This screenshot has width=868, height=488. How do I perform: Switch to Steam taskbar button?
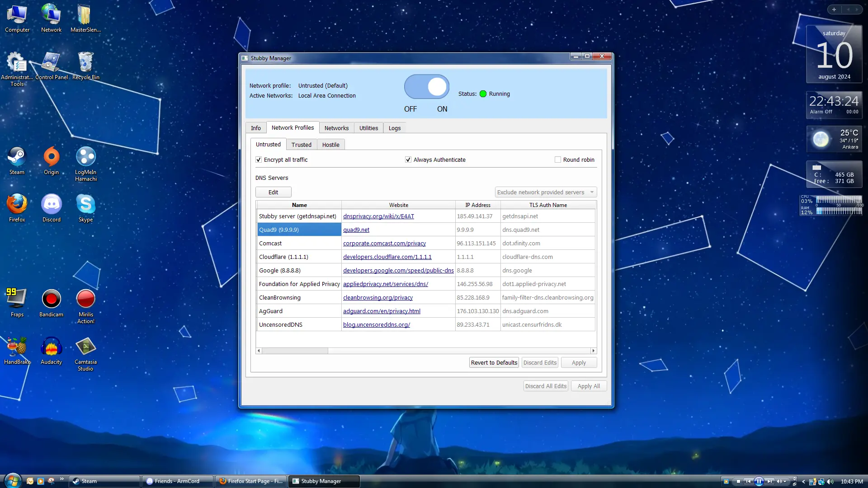coord(104,481)
